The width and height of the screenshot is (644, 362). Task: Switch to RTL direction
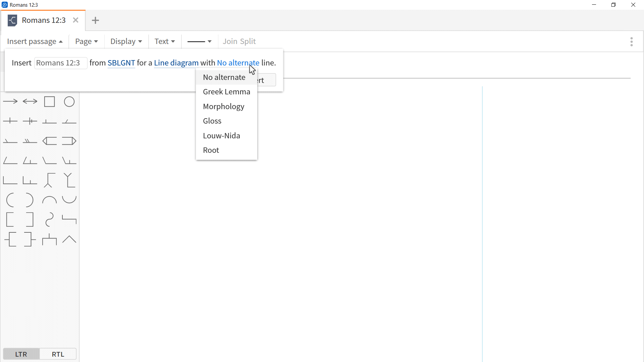click(58, 354)
